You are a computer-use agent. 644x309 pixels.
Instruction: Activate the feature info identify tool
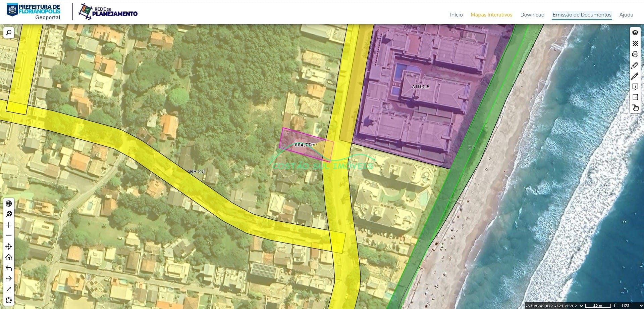coord(635,86)
